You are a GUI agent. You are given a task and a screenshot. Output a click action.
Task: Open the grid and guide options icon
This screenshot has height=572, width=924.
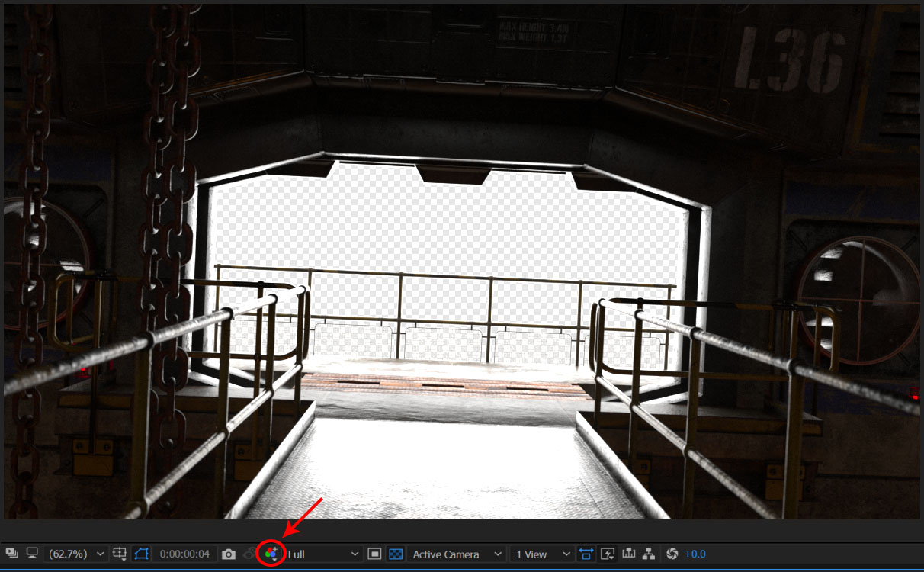click(x=120, y=554)
